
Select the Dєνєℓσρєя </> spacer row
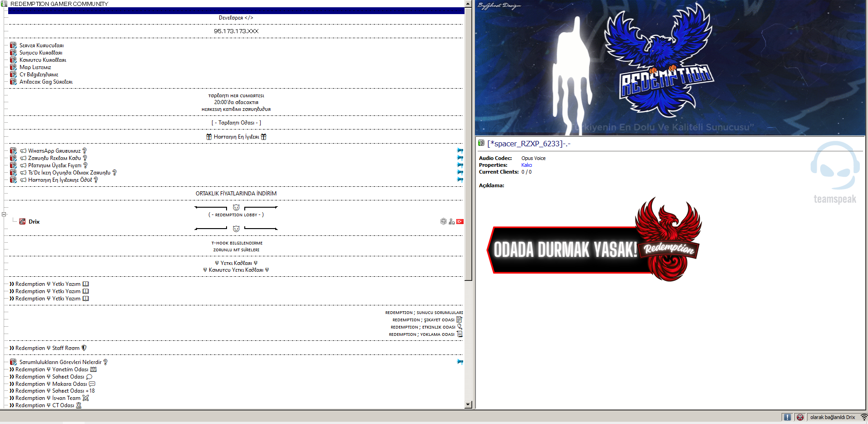(236, 18)
